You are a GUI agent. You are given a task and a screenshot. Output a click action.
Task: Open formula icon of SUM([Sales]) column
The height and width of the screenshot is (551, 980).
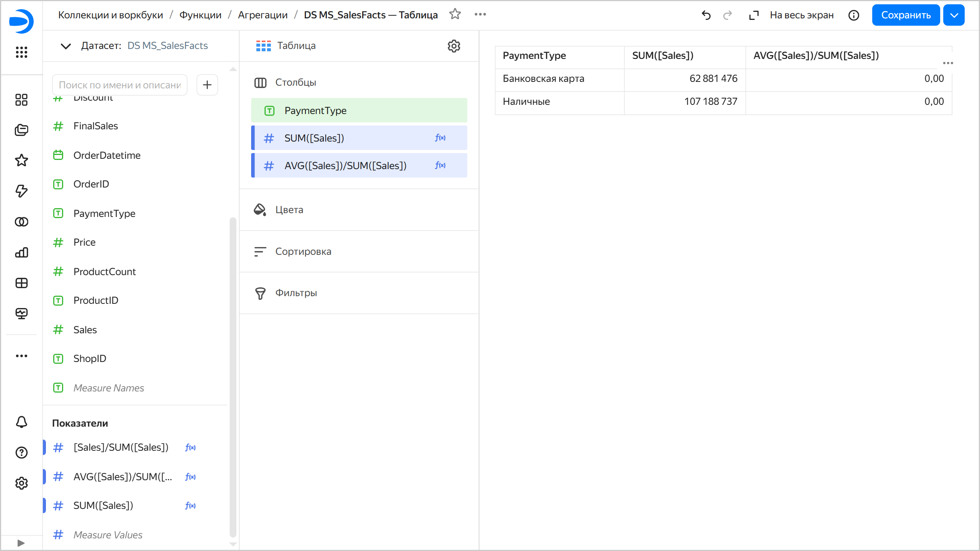point(440,138)
